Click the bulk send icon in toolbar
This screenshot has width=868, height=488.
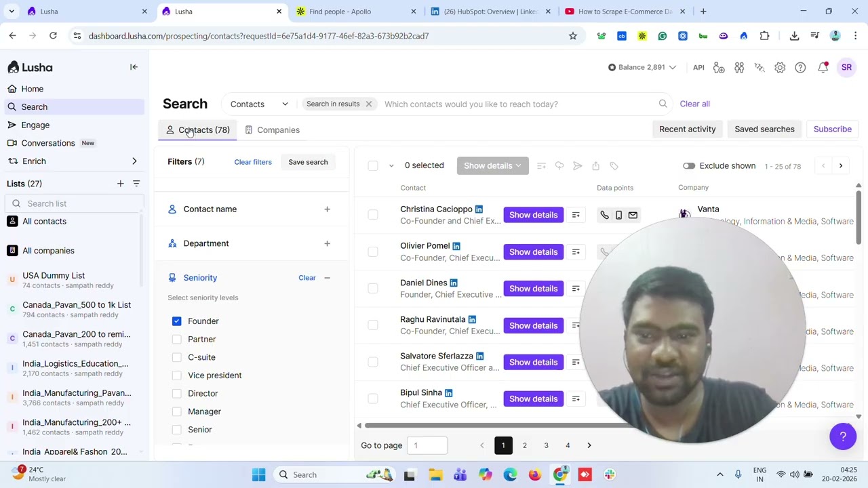point(577,166)
